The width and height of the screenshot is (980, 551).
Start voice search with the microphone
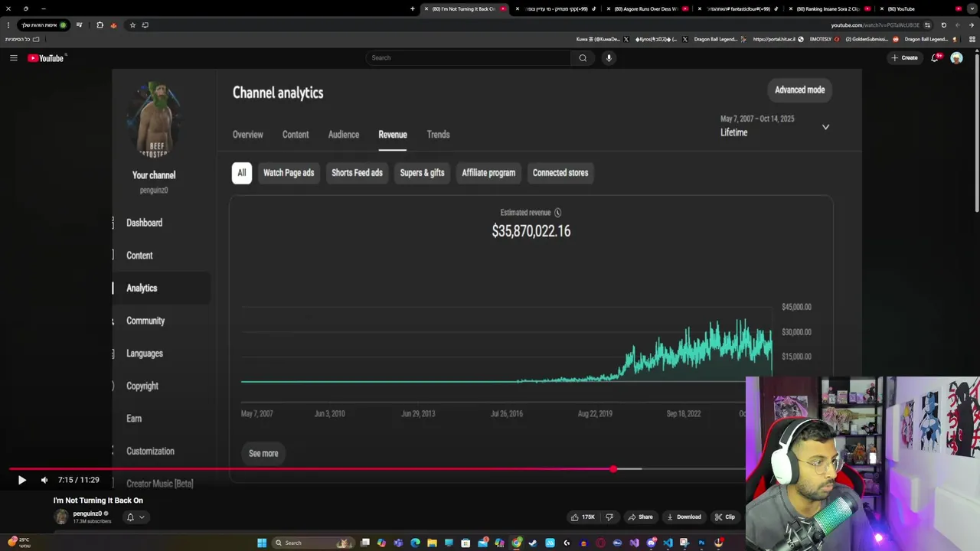(609, 58)
